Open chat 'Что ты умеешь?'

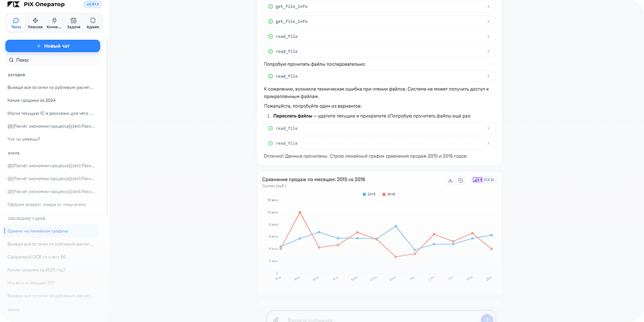click(x=24, y=139)
